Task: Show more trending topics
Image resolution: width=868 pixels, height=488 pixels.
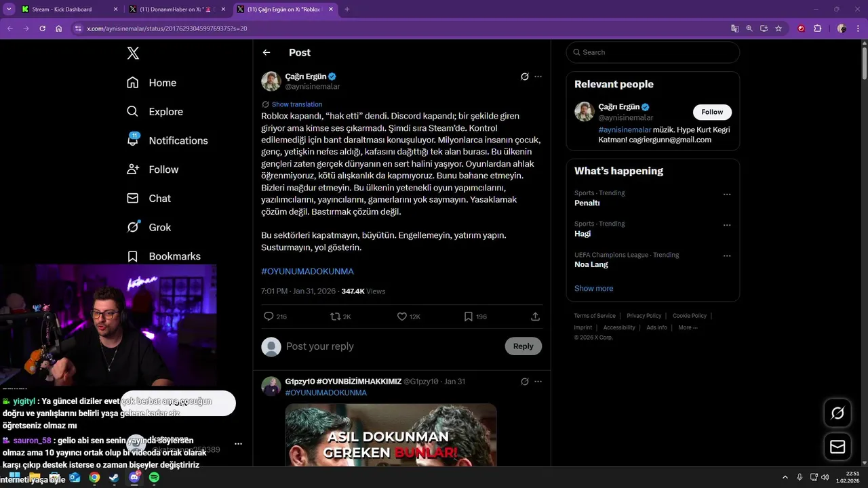Action: pos(593,288)
